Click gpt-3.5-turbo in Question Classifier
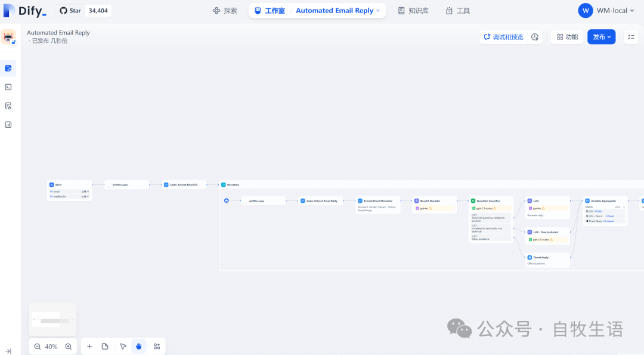This screenshot has height=355, width=644. point(491,208)
